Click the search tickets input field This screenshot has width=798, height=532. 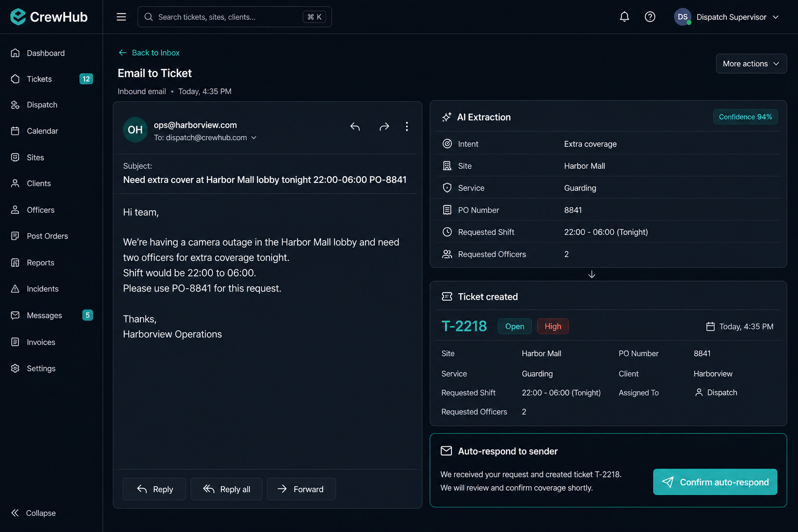pyautogui.click(x=235, y=17)
